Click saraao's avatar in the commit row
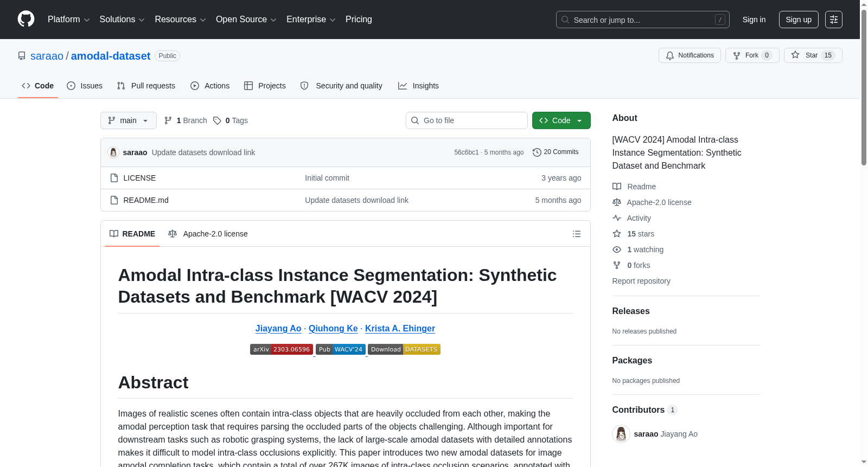 (x=113, y=152)
